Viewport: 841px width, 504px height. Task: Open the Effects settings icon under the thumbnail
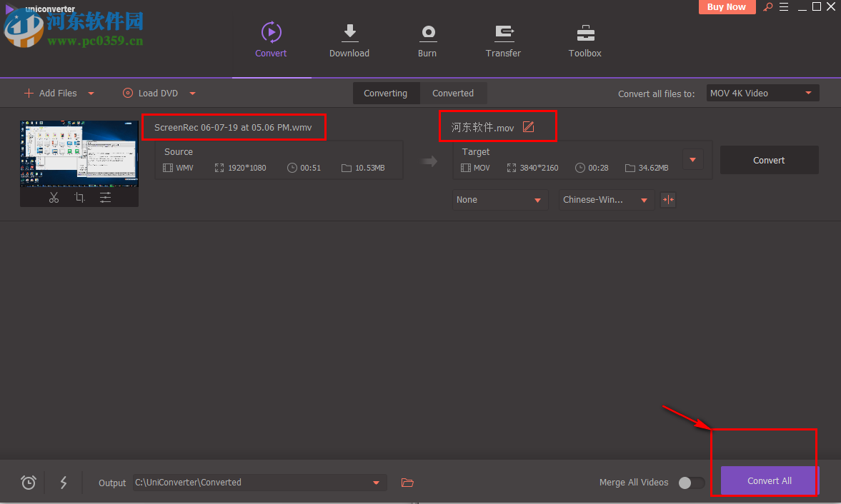(x=105, y=197)
